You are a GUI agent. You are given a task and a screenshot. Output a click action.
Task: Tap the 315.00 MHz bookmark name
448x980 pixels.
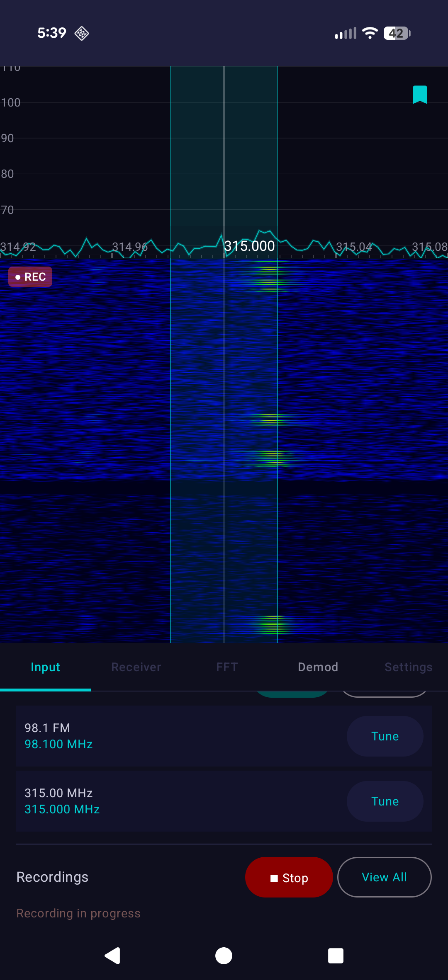point(58,793)
